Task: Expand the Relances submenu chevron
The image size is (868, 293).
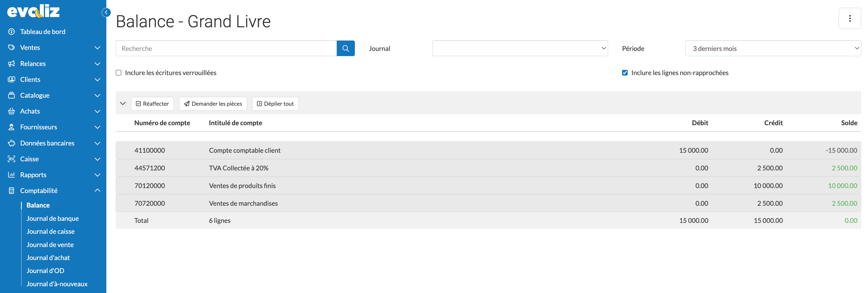Action: click(97, 63)
